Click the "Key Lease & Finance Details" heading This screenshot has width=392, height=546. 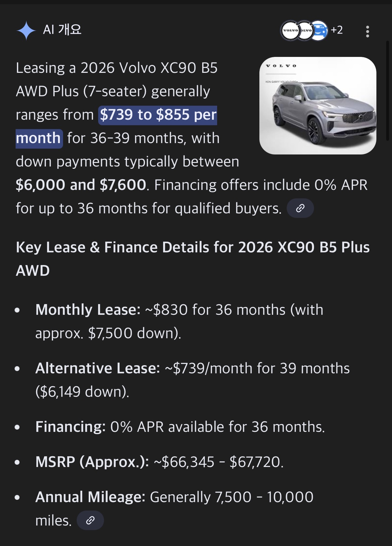[192, 247]
